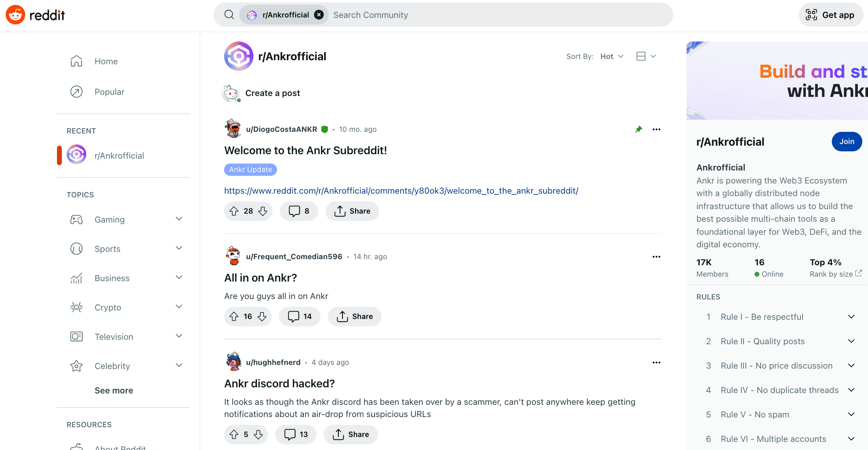The image size is (868, 450).
Task: Upvote the Welcome to the Ankr Subreddit post
Action: (x=234, y=211)
